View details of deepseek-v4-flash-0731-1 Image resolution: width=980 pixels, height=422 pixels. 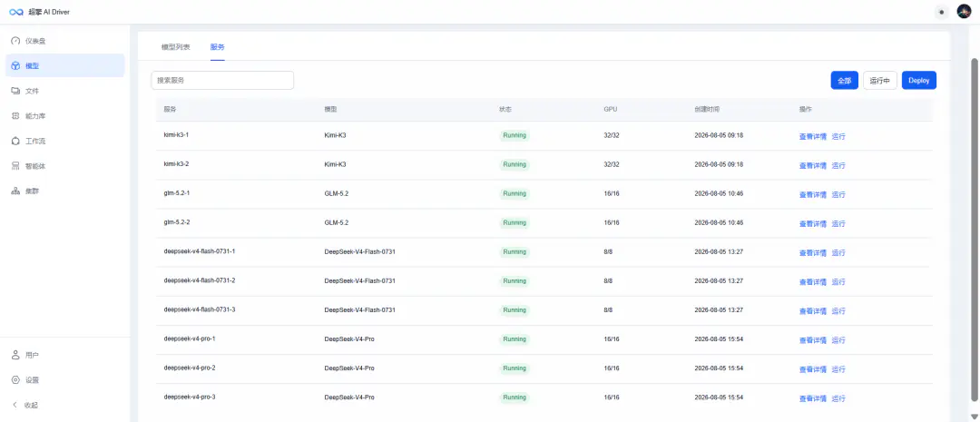click(x=812, y=252)
